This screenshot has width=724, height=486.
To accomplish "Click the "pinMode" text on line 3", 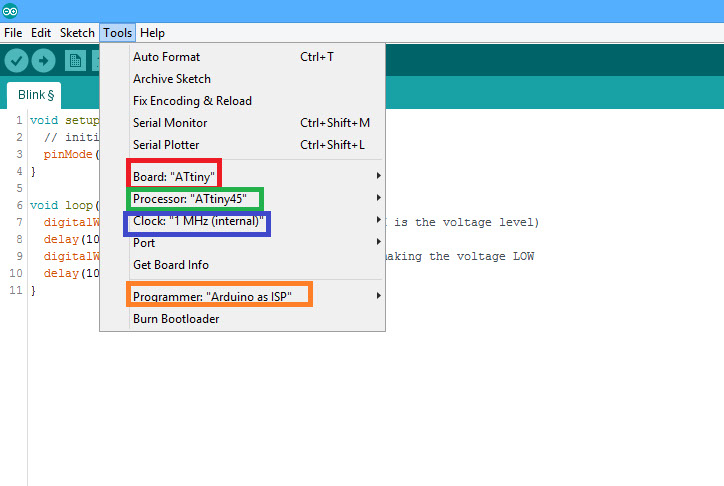I will 68,154.
